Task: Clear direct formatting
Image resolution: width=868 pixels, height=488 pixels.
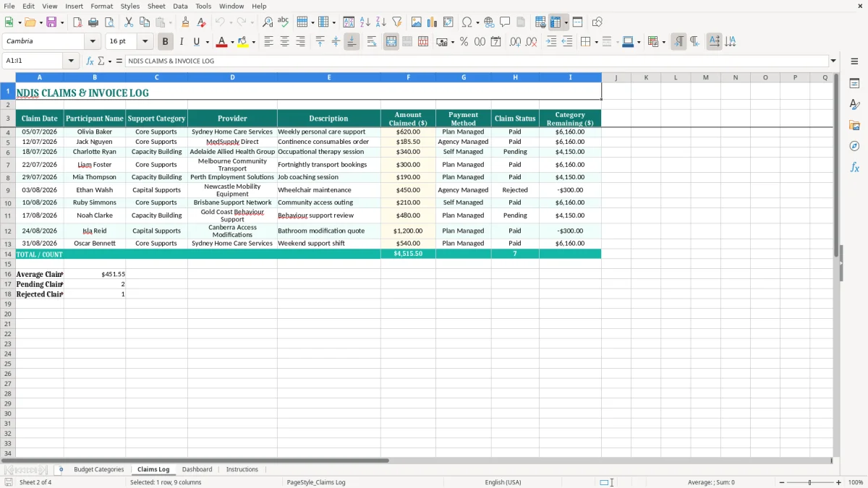Action: coord(202,22)
